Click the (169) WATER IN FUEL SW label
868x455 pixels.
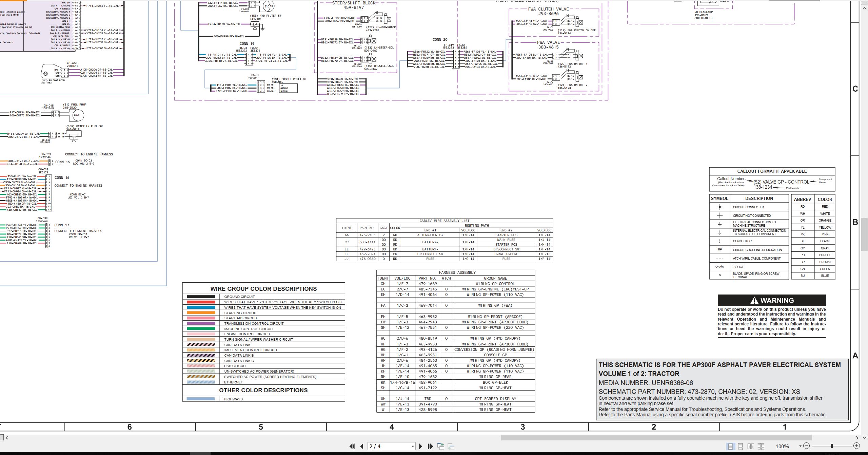click(84, 127)
